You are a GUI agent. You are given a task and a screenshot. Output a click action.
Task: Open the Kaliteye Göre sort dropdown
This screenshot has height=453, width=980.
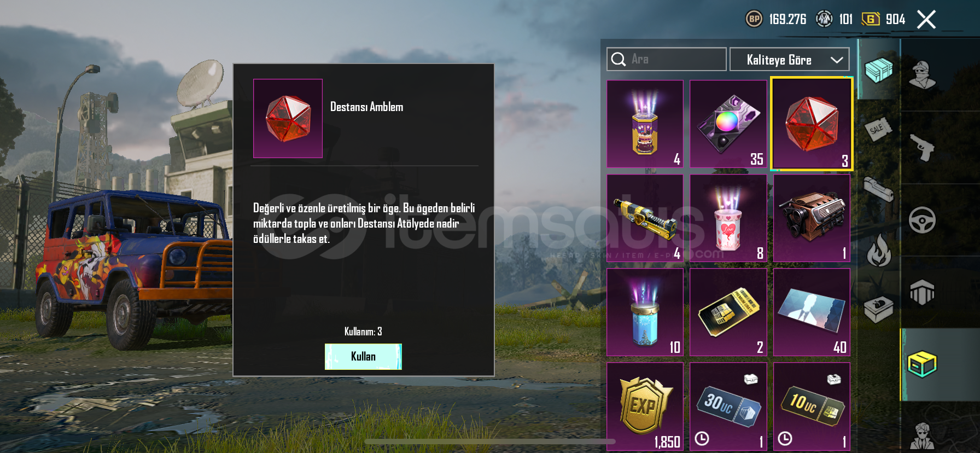[789, 60]
